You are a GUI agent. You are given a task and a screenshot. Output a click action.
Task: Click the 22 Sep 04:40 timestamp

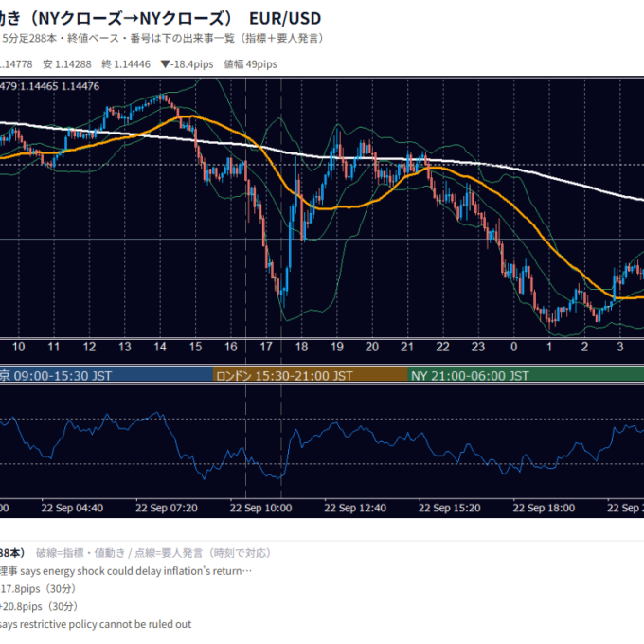72,508
